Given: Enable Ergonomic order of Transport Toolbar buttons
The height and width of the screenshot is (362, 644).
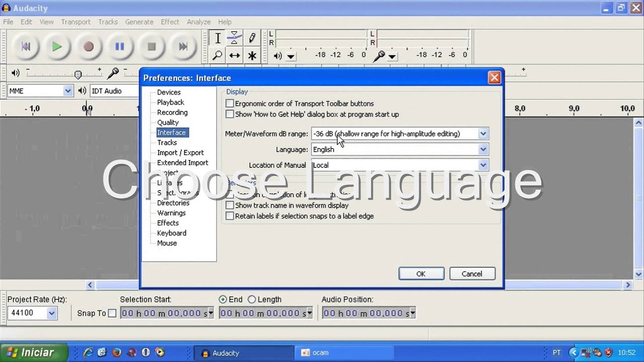Looking at the screenshot, I should coord(230,104).
